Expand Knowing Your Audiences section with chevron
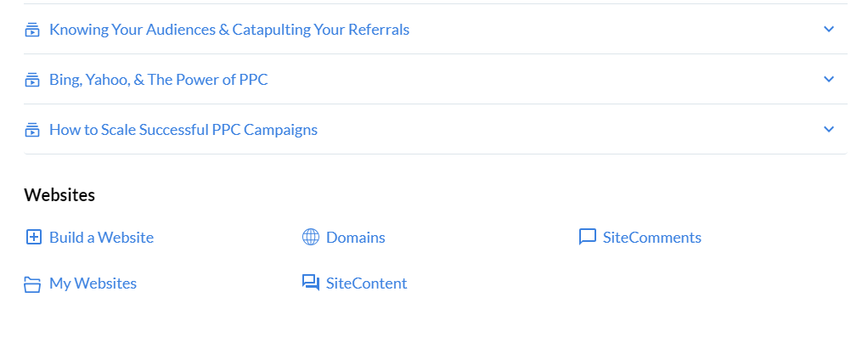This screenshot has width=868, height=348. point(829,30)
